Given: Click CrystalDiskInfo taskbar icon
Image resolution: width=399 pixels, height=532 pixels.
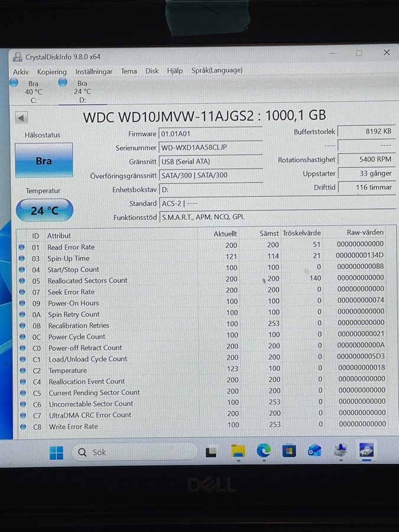Looking at the screenshot, I should [366, 450].
